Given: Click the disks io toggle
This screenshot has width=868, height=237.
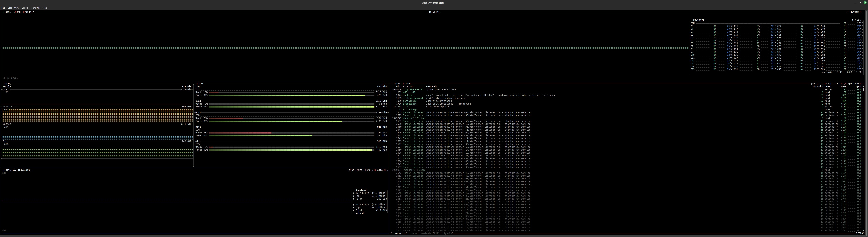Looking at the screenshot, I should [384, 84].
